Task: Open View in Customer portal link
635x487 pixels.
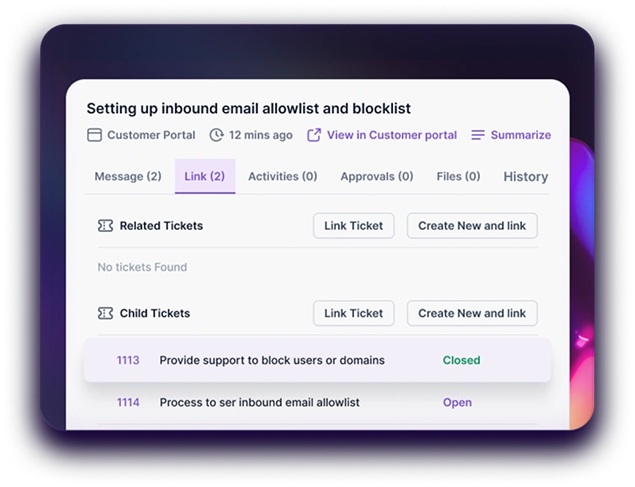Action: [392, 135]
